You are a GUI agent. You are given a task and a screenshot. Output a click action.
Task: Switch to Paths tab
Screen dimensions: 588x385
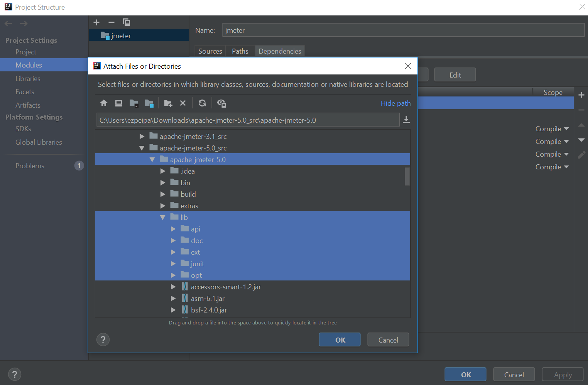pyautogui.click(x=240, y=51)
